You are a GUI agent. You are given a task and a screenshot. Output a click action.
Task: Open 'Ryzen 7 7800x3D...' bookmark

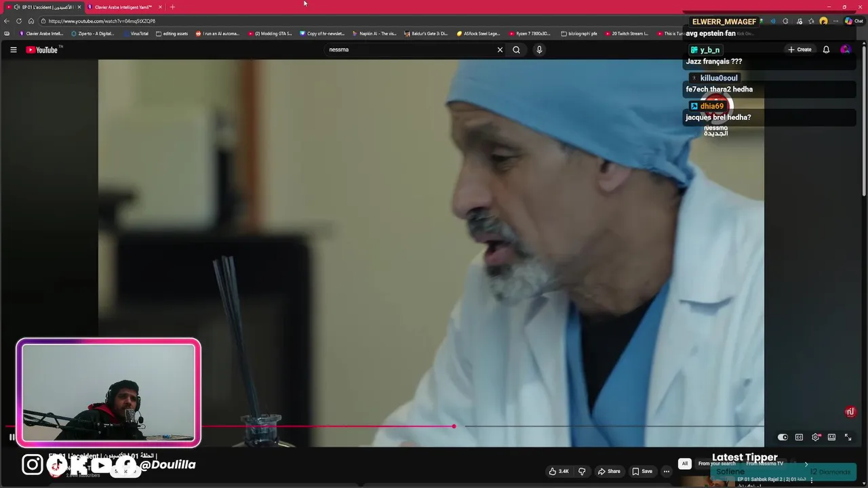point(530,33)
